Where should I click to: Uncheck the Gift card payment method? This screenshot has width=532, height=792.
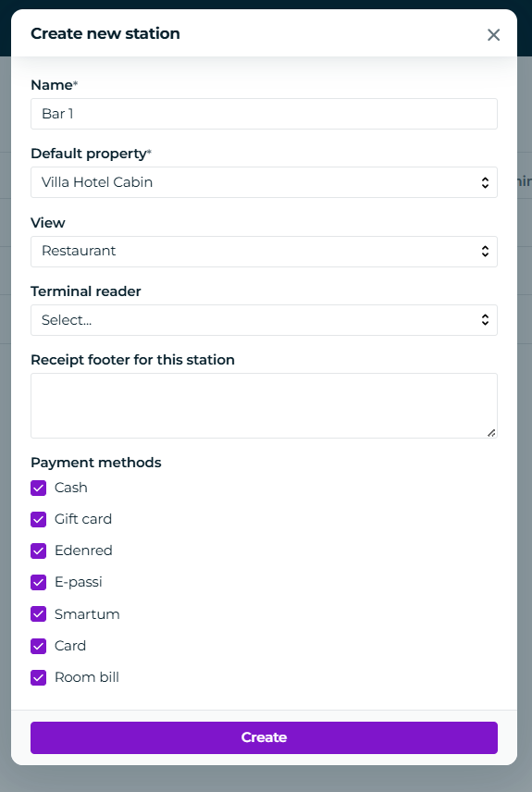pyautogui.click(x=39, y=519)
